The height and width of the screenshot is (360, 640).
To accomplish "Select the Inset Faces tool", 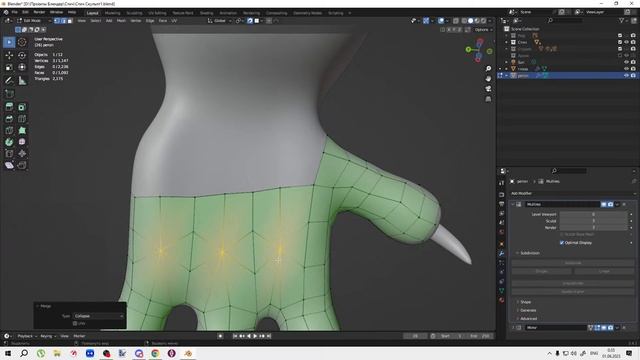I will point(22,107).
